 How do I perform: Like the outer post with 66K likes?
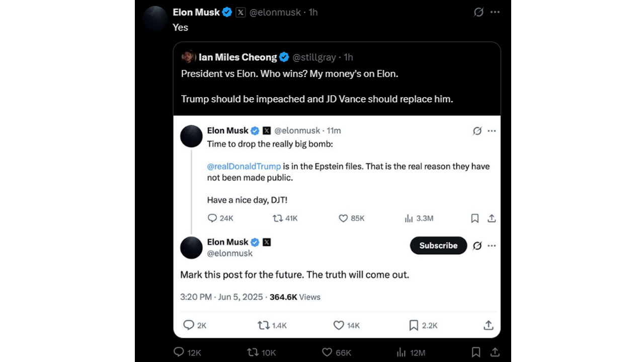tap(327, 352)
